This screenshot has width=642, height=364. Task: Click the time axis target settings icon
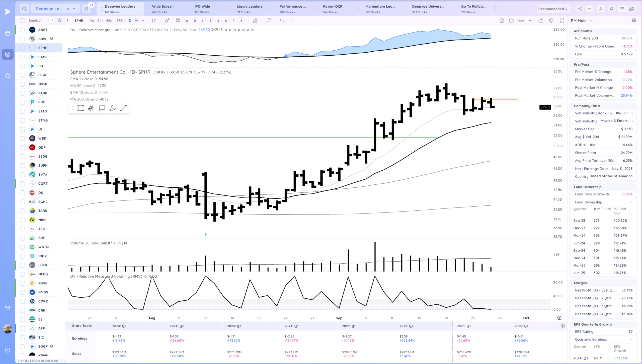[559, 318]
